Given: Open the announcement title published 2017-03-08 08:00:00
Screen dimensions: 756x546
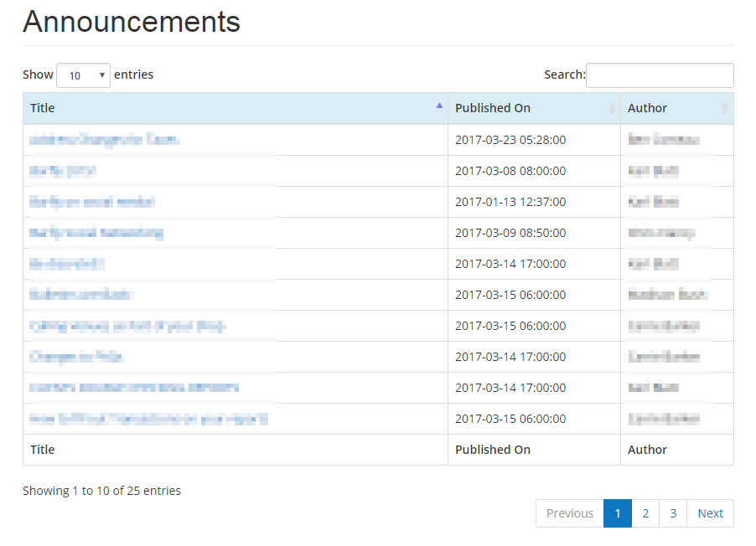Looking at the screenshot, I should pos(63,171).
